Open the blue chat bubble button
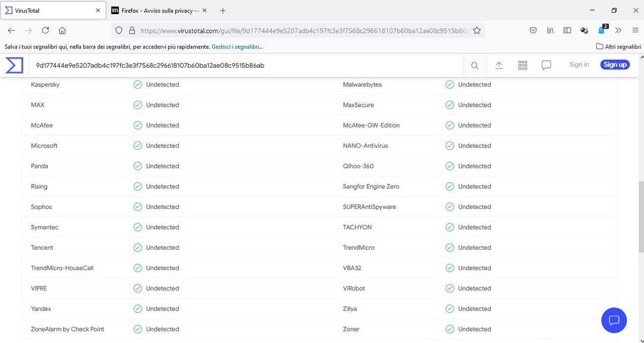 click(x=614, y=320)
